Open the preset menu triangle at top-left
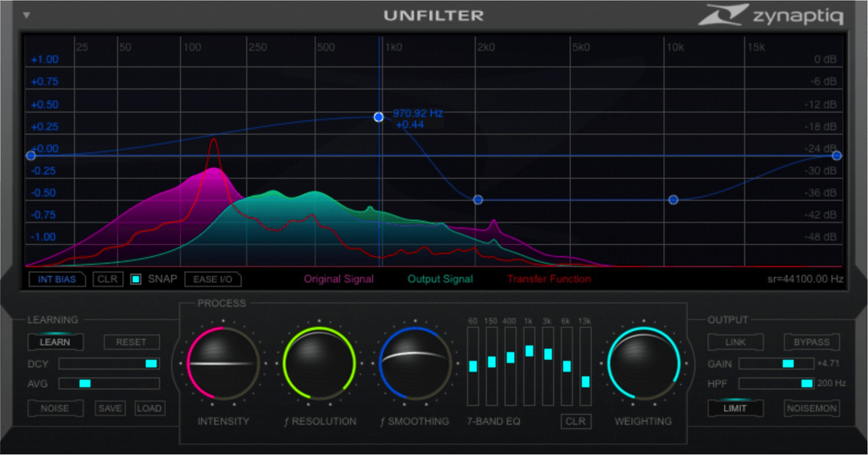The image size is (868, 455). pyautogui.click(x=26, y=15)
